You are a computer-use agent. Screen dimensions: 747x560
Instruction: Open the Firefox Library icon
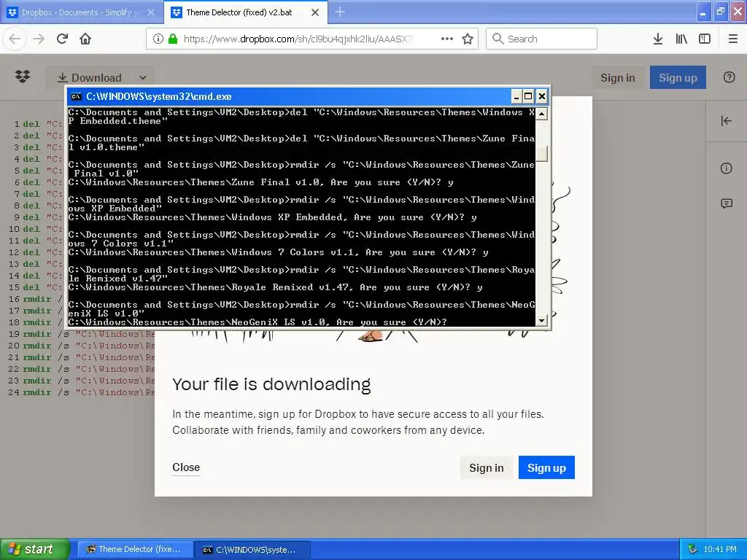coord(681,39)
